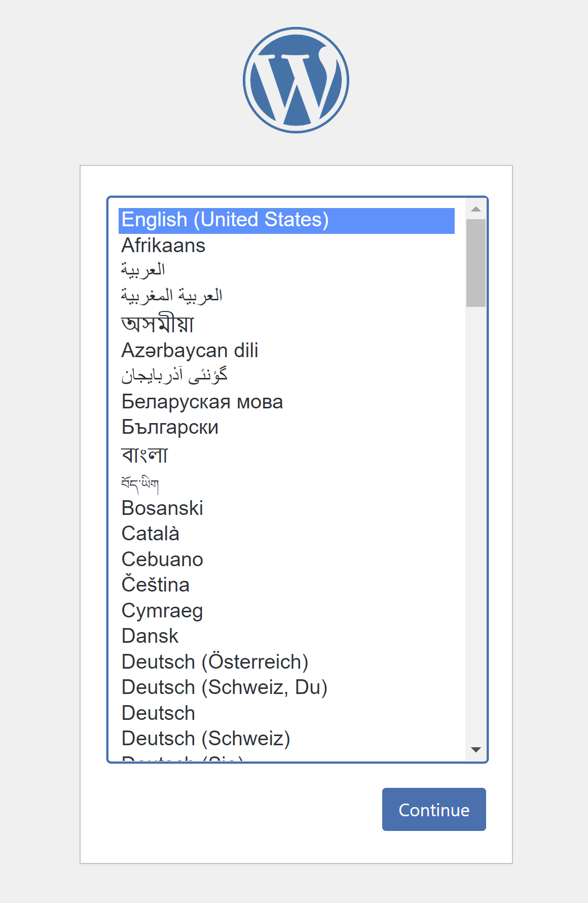Viewport: 588px width, 903px height.
Task: Pick Български from the language list
Action: click(x=169, y=427)
